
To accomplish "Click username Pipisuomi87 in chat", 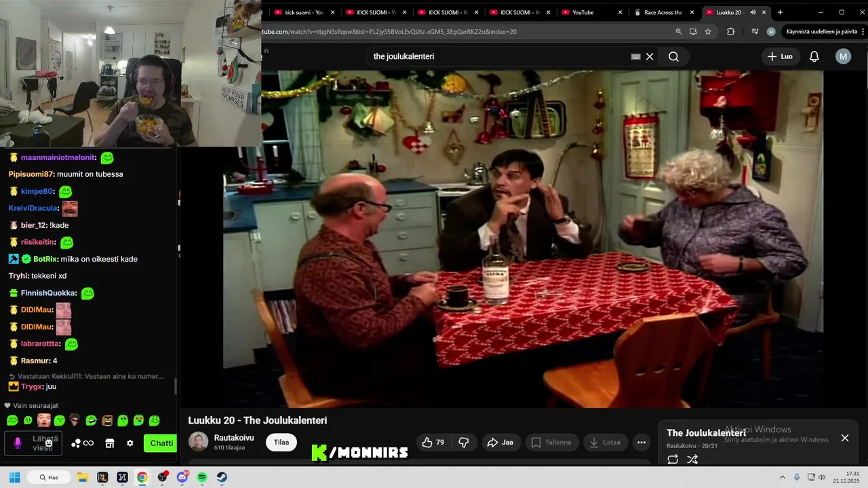I will point(31,174).
